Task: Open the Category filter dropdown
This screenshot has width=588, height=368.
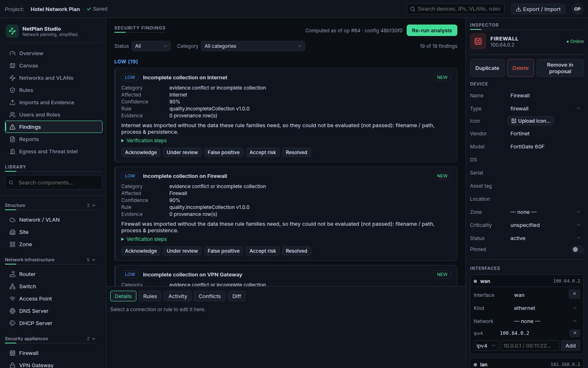Action: [253, 46]
